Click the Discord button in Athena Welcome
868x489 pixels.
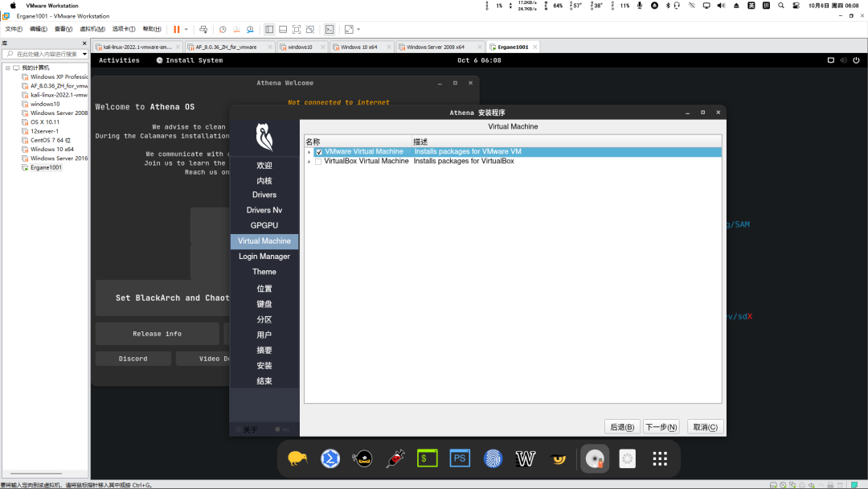coord(133,359)
